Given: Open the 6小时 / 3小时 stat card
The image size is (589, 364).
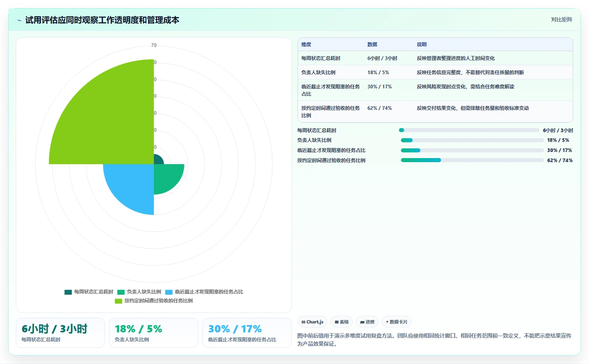Looking at the screenshot, I should pos(60,333).
